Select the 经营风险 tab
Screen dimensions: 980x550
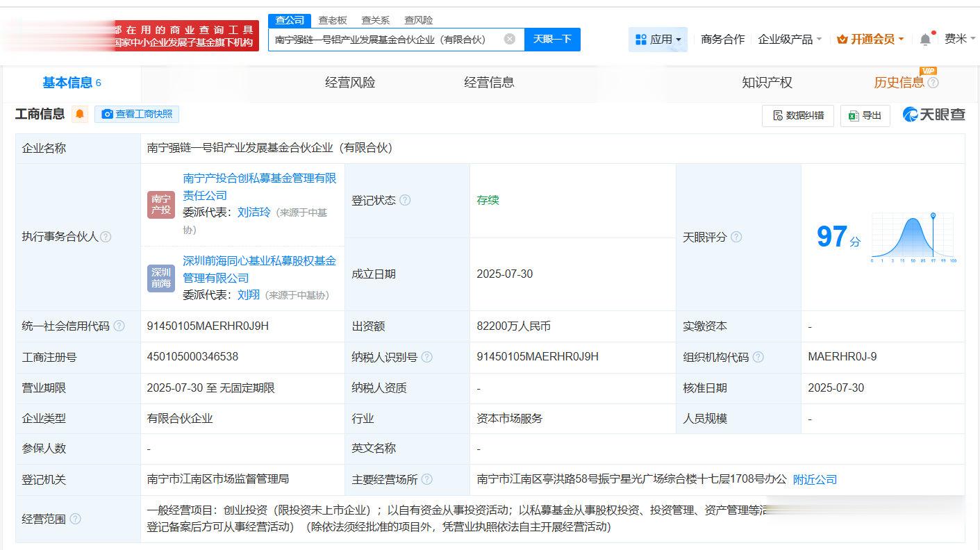click(x=350, y=83)
